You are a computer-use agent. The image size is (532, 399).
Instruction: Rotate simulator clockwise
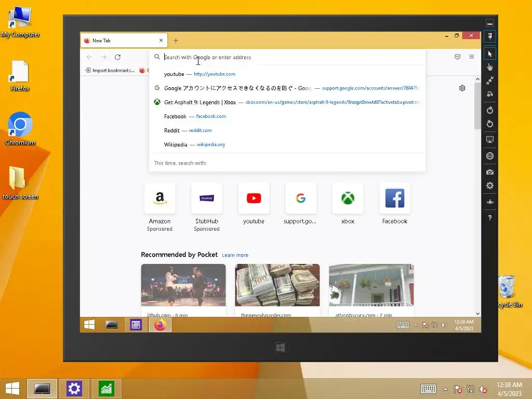[489, 110]
